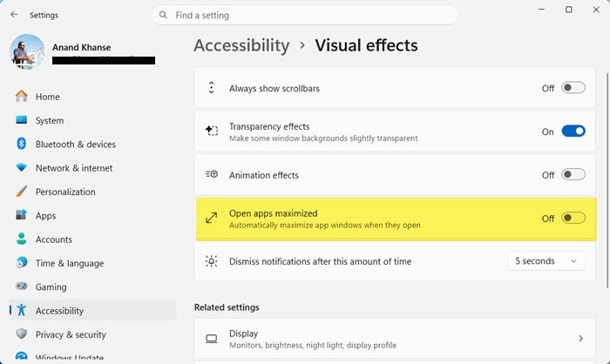Viewport: 610px width, 364px height.
Task: Click the back arrow icon
Action: tap(15, 15)
